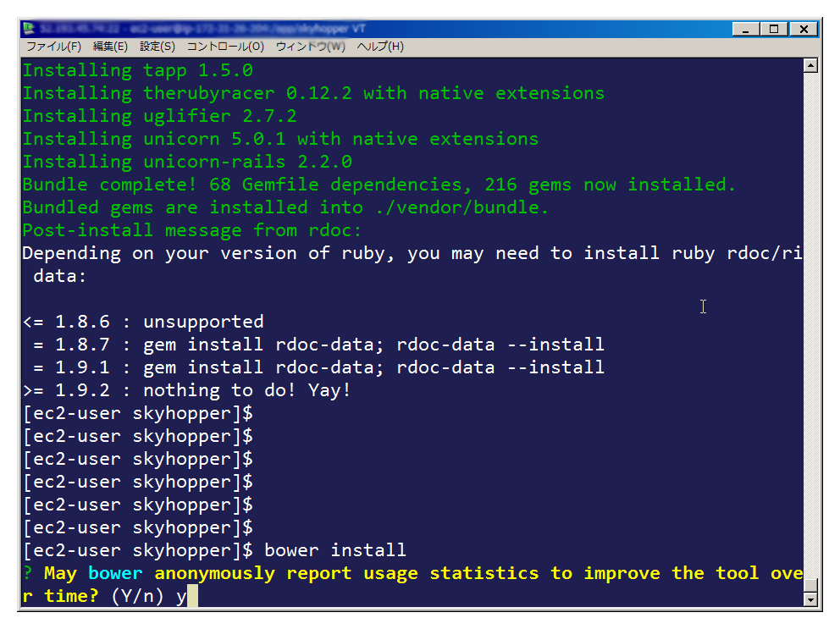Click the 'bower install' command text
This screenshot has width=840, height=629.
[x=335, y=551]
